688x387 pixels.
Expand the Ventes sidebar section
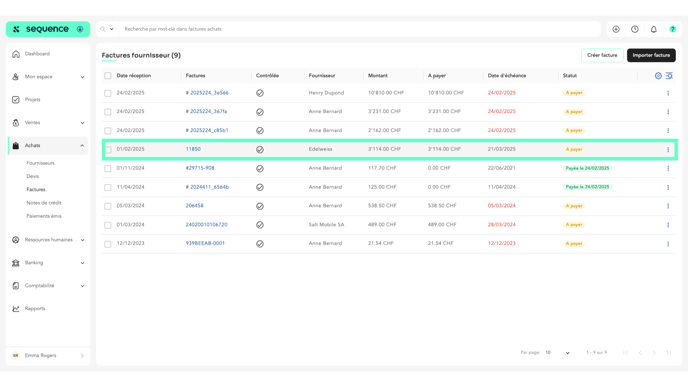[48, 123]
